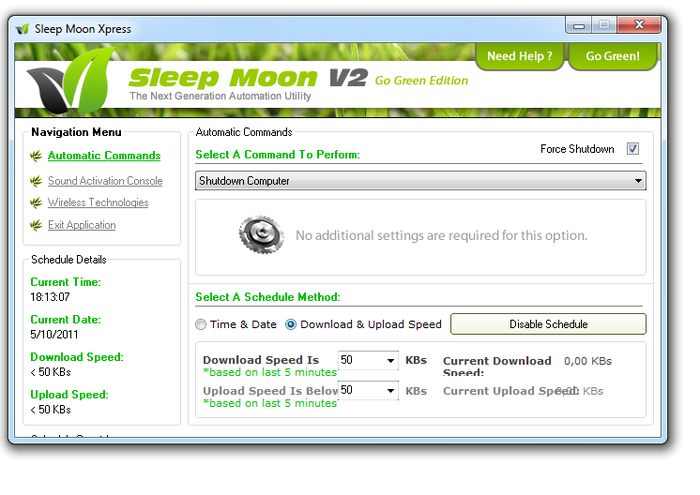This screenshot has width=700, height=495.
Task: Click the 'No additional settings are required' message
Action: [441, 235]
